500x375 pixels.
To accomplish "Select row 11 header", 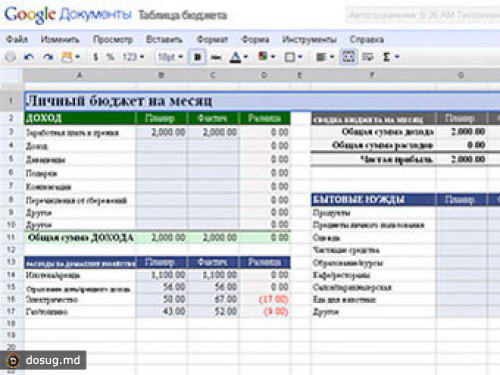I will 11,237.
